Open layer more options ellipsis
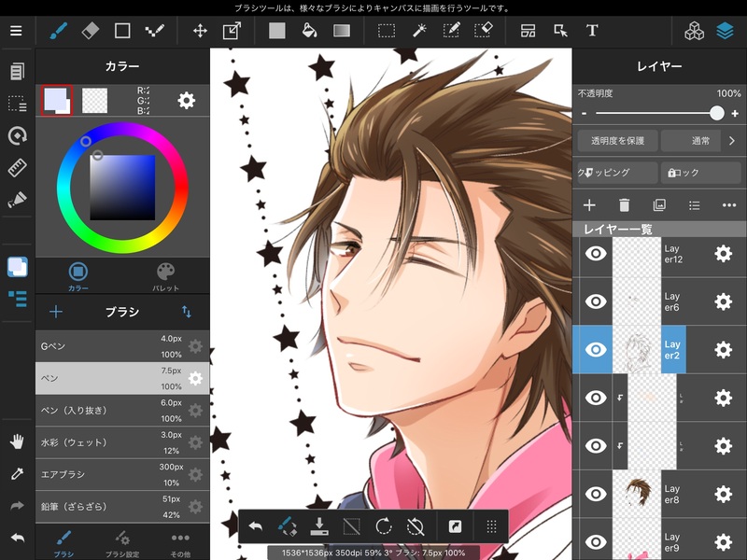 click(x=729, y=205)
